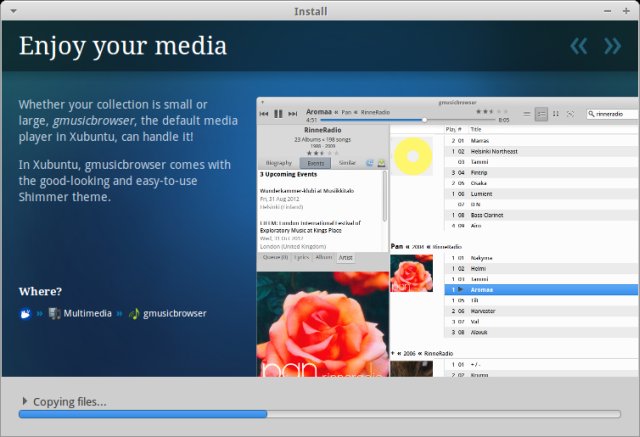This screenshot has height=437, width=640.
Task: Switch to the Biography tab
Action: coord(279,162)
